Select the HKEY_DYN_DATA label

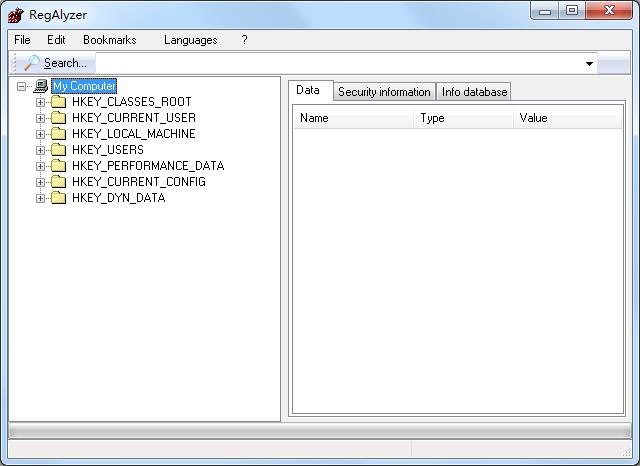tap(119, 198)
